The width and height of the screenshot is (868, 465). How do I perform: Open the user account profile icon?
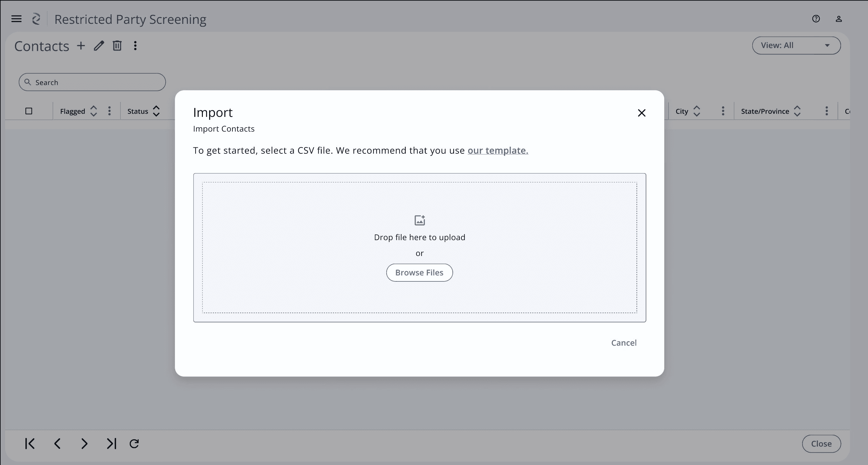click(x=839, y=19)
